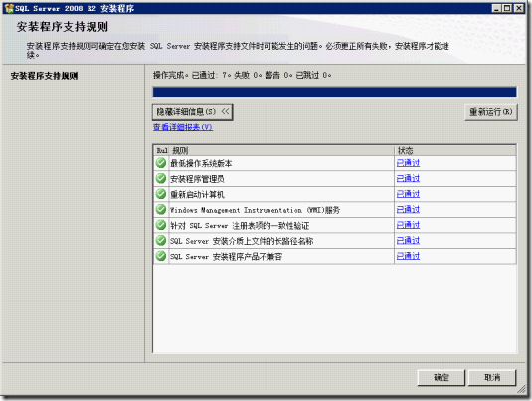The image size is (532, 401).
Task: Select 安装程序支持规则 step in left panel
Action: 44,76
